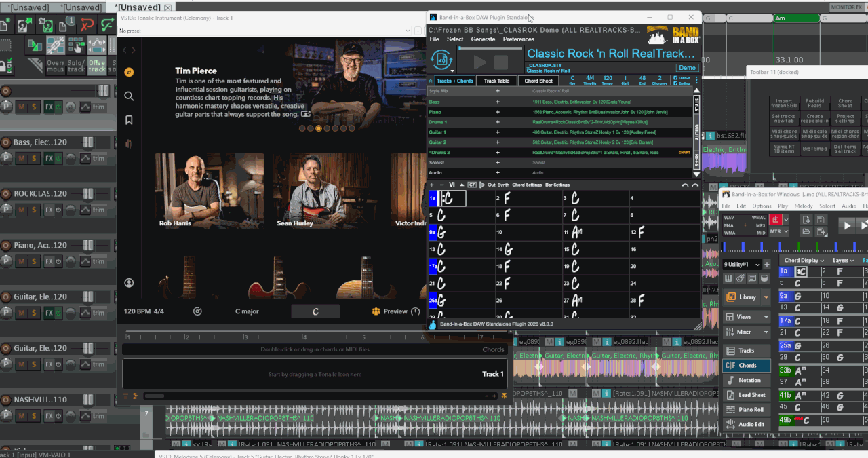Image resolution: width=868 pixels, height=458 pixels.
Task: Click the Bar Settings button
Action: pyautogui.click(x=557, y=185)
